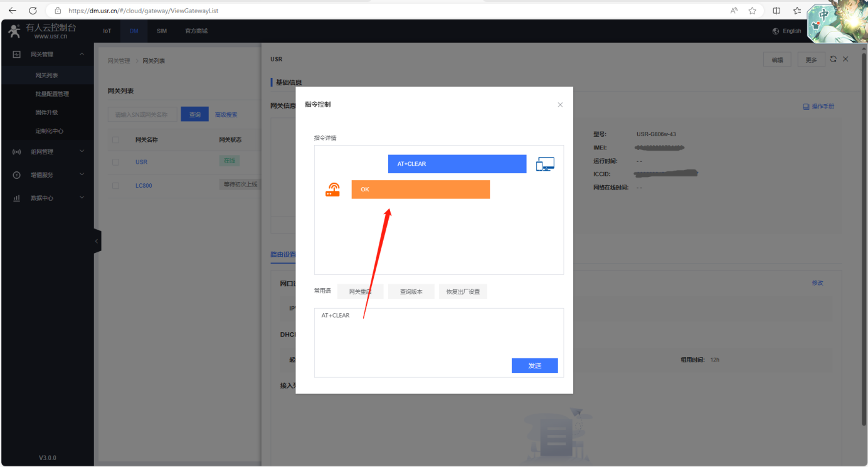Click the 网关管理 sidebar icon
This screenshot has width=868, height=467.
17,55
